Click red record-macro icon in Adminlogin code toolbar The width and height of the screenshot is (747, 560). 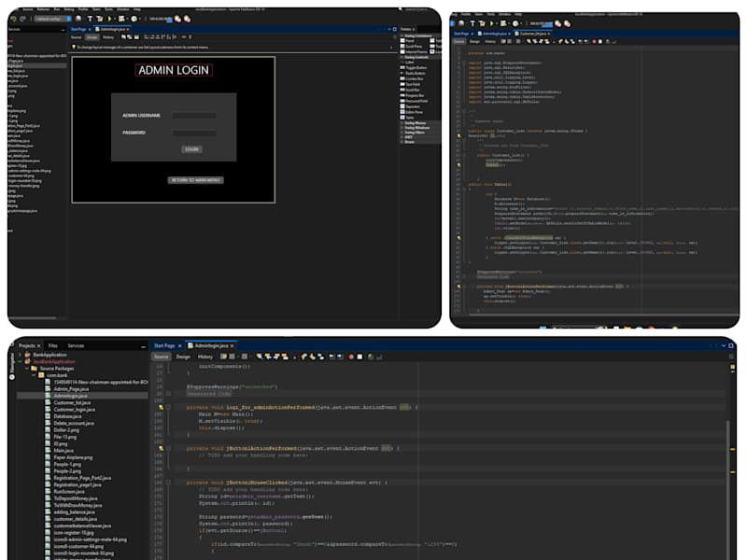351,357
